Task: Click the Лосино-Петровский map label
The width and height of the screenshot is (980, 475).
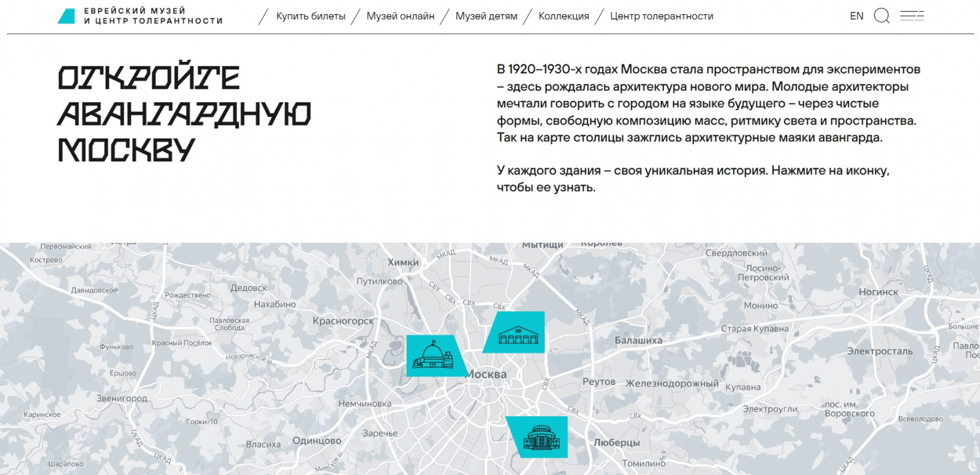Action: [x=763, y=273]
